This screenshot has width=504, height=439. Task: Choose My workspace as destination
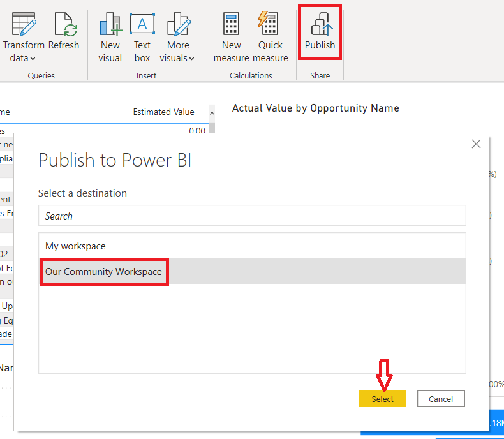[x=252, y=246]
